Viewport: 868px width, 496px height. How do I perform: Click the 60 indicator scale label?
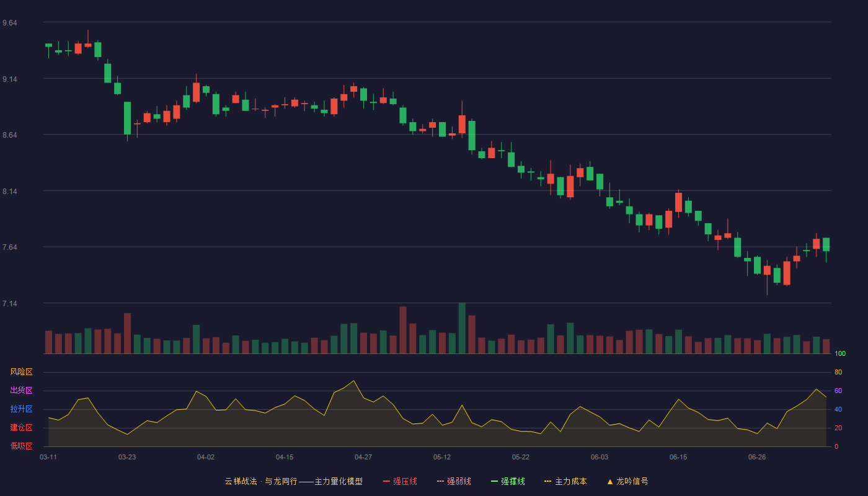(838, 391)
